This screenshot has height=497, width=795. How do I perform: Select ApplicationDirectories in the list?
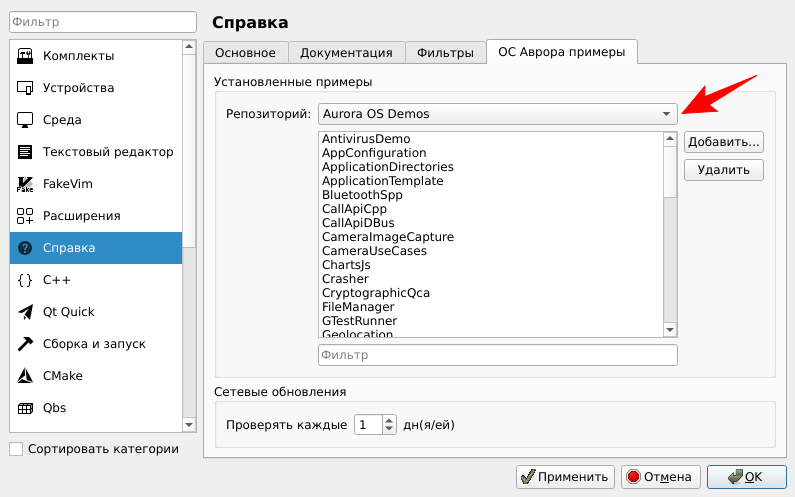point(388,167)
